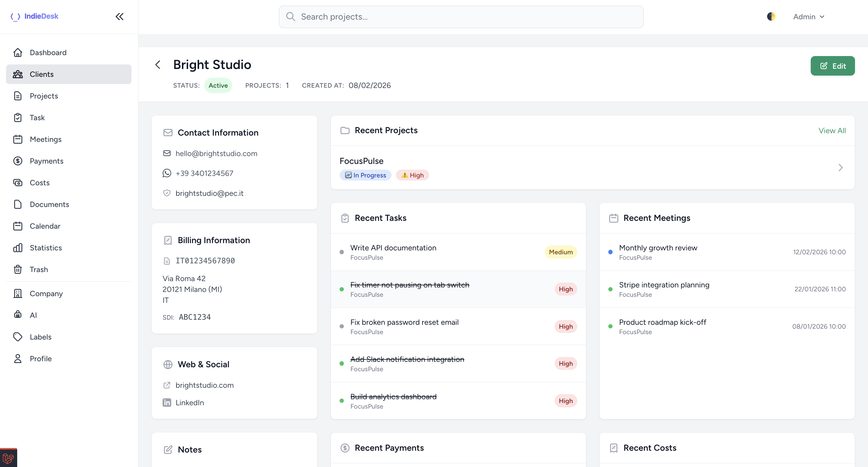Click the LinkedIn icon
Viewport: 868px width, 467px height.
click(x=167, y=402)
